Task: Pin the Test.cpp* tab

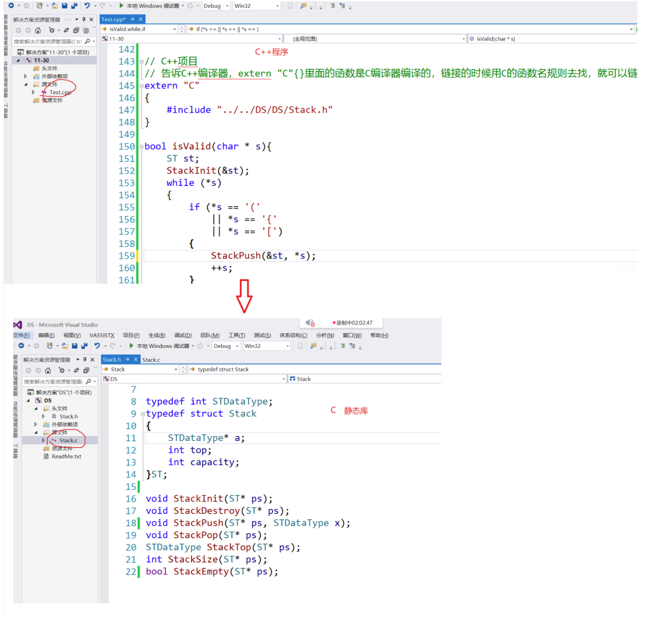Action: pyautogui.click(x=133, y=19)
